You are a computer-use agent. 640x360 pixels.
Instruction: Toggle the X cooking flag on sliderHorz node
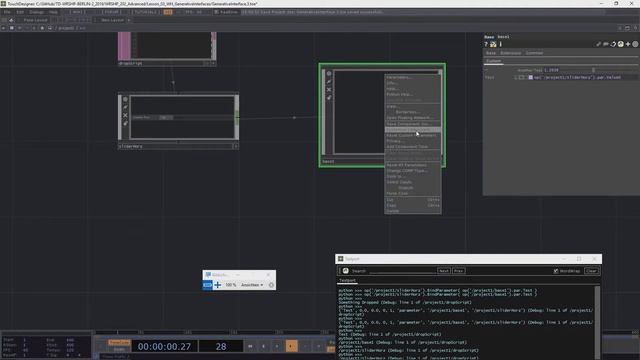click(125, 115)
